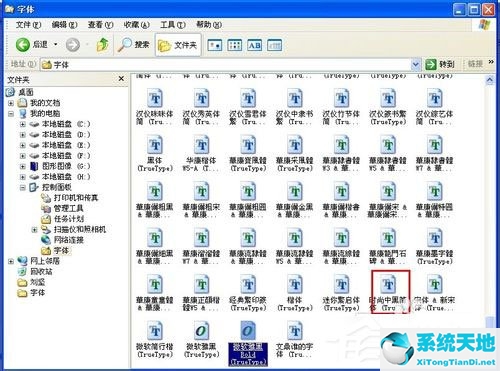
Task: Select the 汉仪竹节体简 font file
Action: point(341,107)
